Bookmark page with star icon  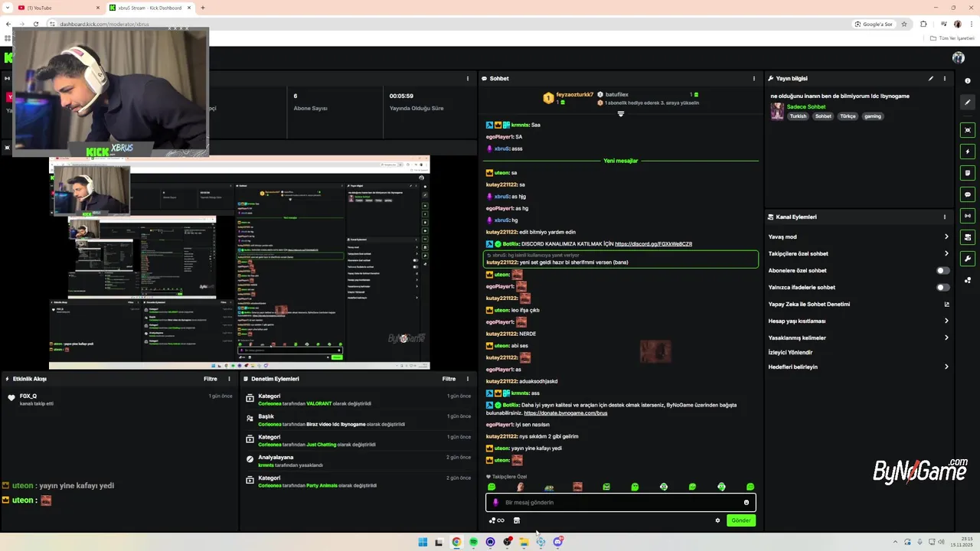pyautogui.click(x=904, y=24)
